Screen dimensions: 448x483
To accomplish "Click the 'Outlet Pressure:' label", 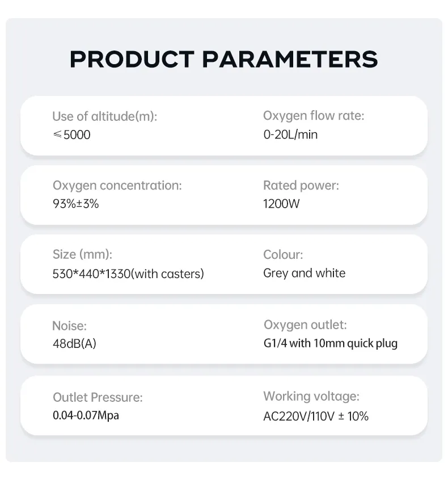I will click(x=98, y=397).
